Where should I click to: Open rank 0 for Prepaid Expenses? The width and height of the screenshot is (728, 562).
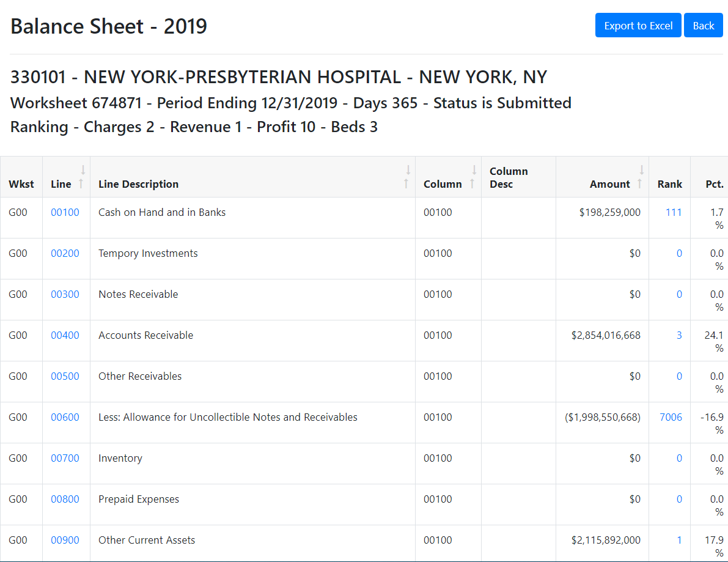coord(678,499)
